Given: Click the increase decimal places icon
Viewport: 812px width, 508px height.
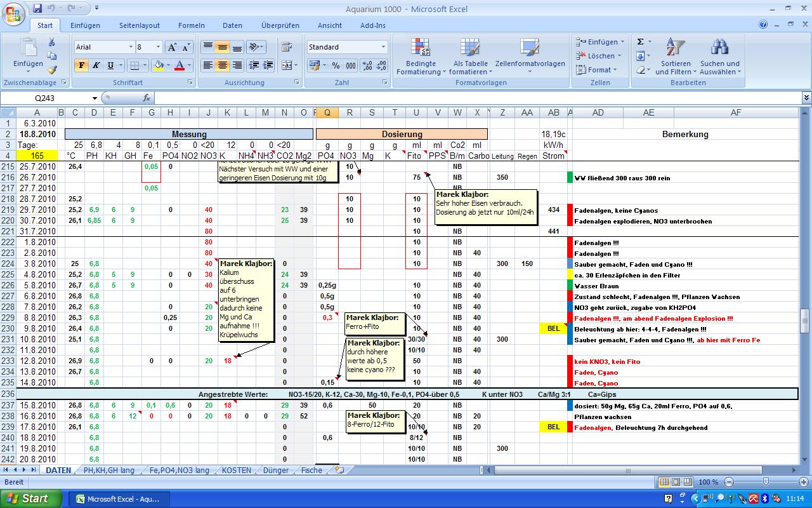Looking at the screenshot, I should 367,65.
